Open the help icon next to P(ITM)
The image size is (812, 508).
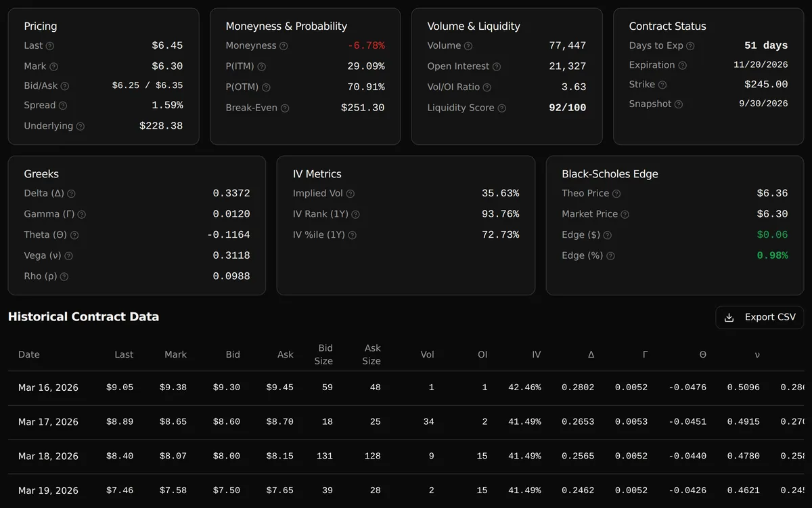(x=262, y=67)
